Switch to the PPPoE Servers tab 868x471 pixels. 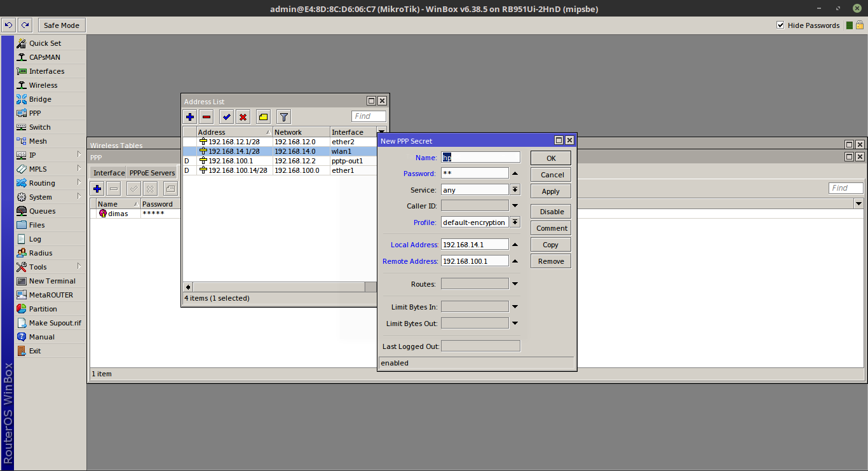[153, 173]
